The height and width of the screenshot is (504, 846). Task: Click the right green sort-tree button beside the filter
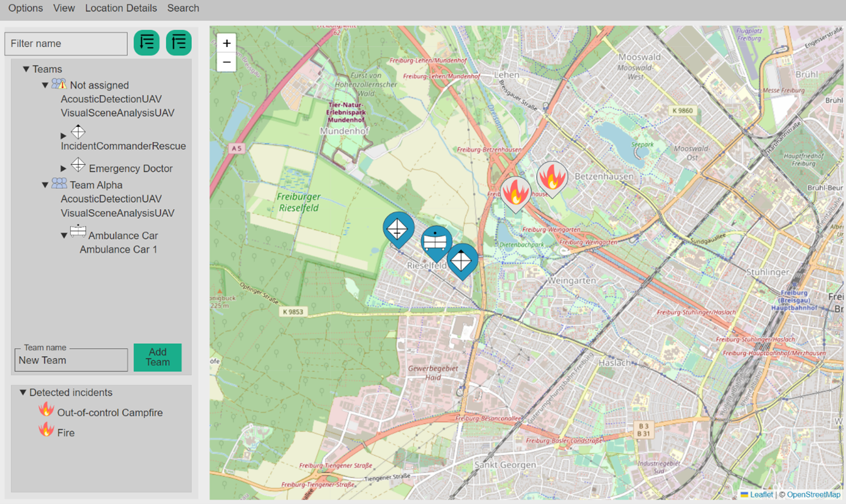tap(178, 43)
